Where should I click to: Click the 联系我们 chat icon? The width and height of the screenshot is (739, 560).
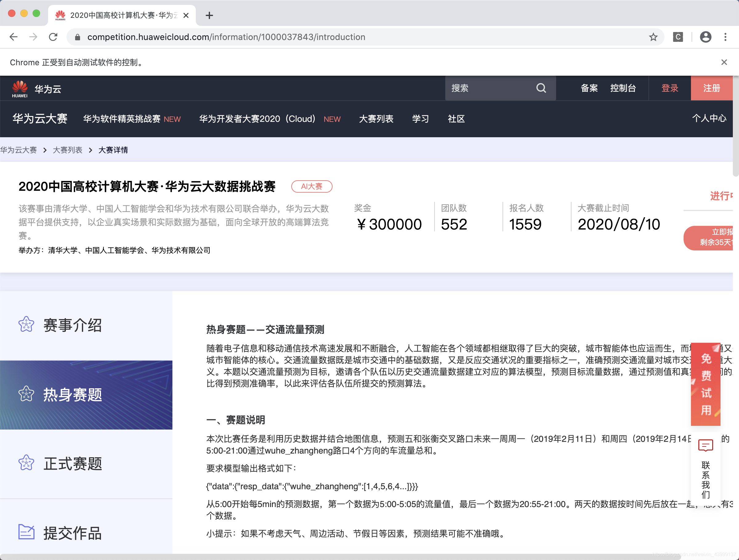tap(705, 446)
